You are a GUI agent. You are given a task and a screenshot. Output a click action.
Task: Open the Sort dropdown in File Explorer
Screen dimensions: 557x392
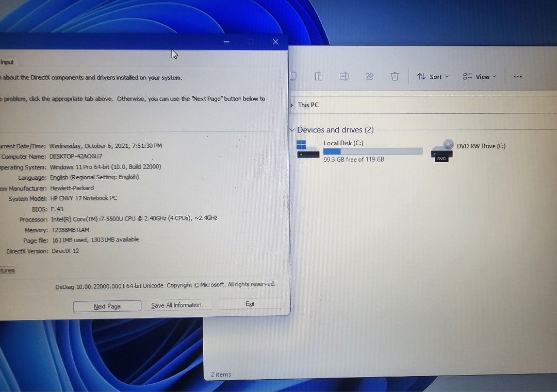pos(433,77)
